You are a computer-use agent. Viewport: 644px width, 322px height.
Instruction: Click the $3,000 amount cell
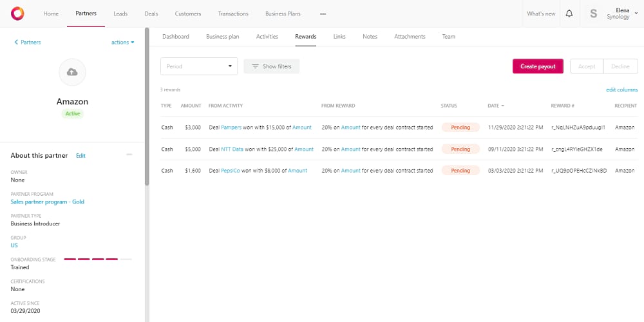[x=193, y=128]
